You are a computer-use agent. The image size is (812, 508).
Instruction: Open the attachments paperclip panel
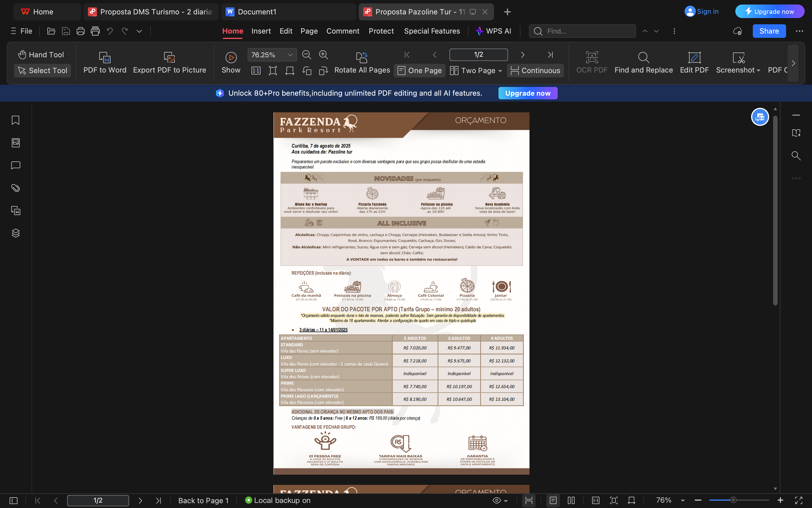click(x=16, y=188)
